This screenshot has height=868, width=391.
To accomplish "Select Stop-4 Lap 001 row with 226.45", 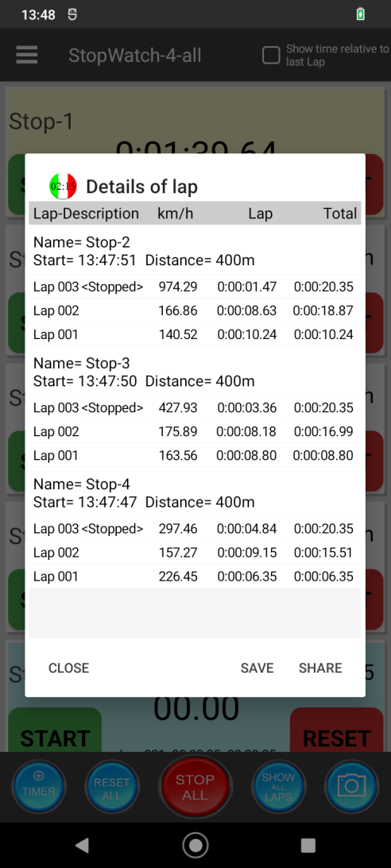I will coord(195,577).
